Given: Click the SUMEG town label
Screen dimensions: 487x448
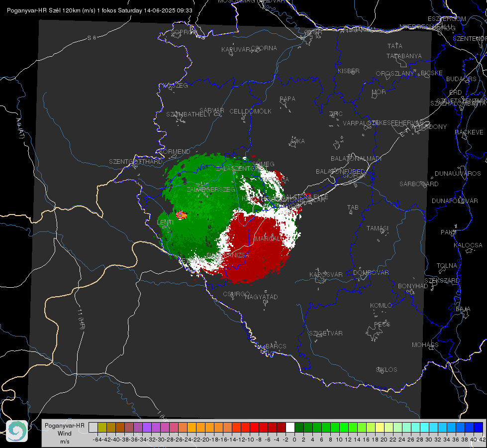Looking at the screenshot, I should point(263,164).
